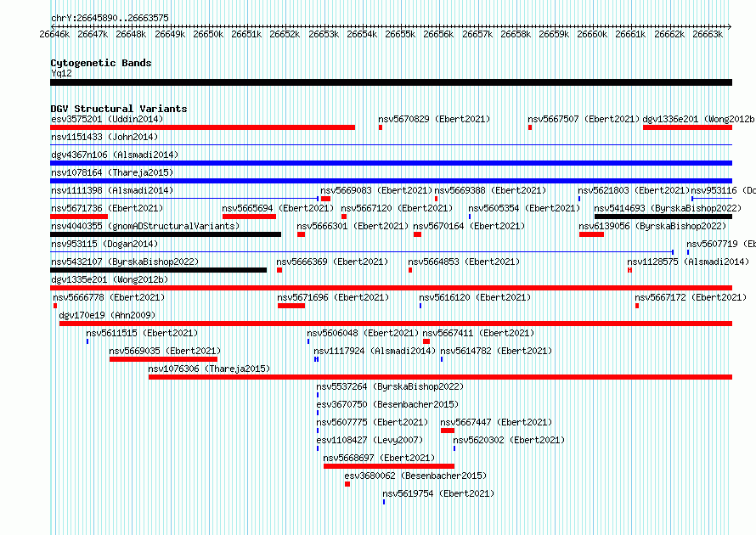Open nsv5667120 (Ebert2021) label

click(x=397, y=208)
